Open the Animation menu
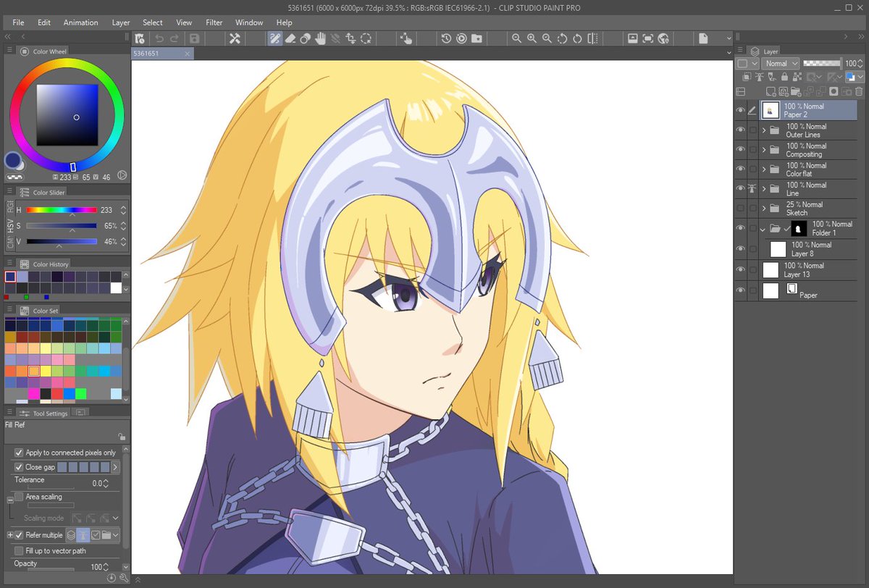 pyautogui.click(x=80, y=22)
